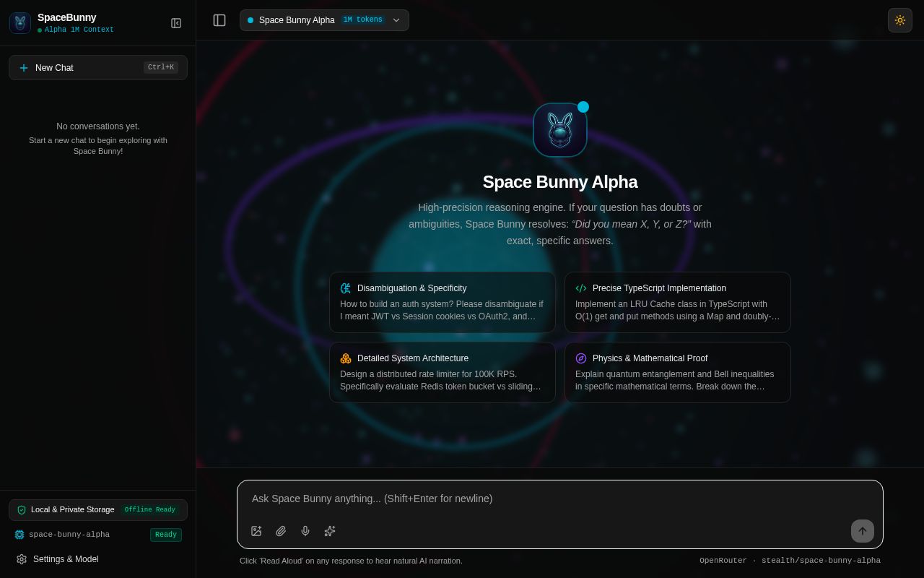Open Settings & Model
The height and width of the screenshot is (578, 924).
(x=98, y=559)
